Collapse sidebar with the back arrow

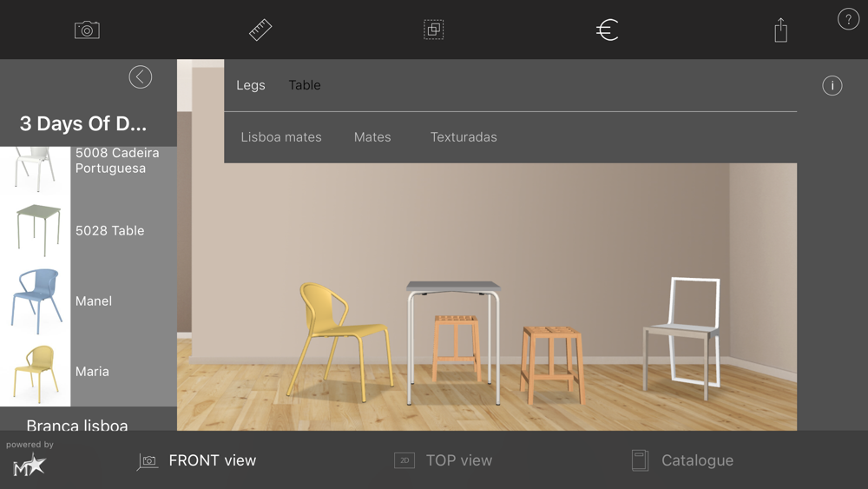(141, 77)
